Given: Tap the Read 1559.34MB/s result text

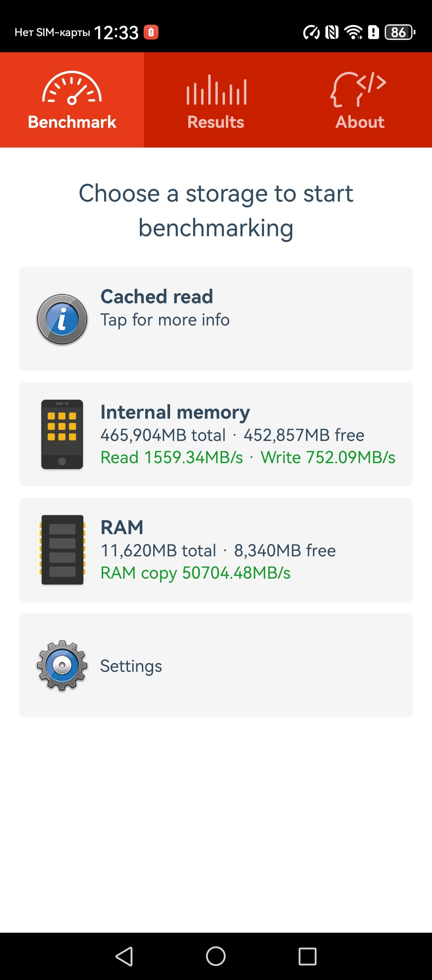Looking at the screenshot, I should click(x=172, y=457).
